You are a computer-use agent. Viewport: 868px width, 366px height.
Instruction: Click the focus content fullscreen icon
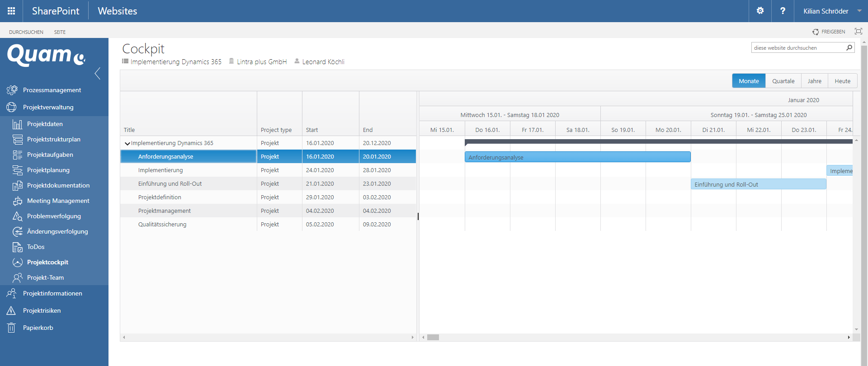(x=858, y=31)
